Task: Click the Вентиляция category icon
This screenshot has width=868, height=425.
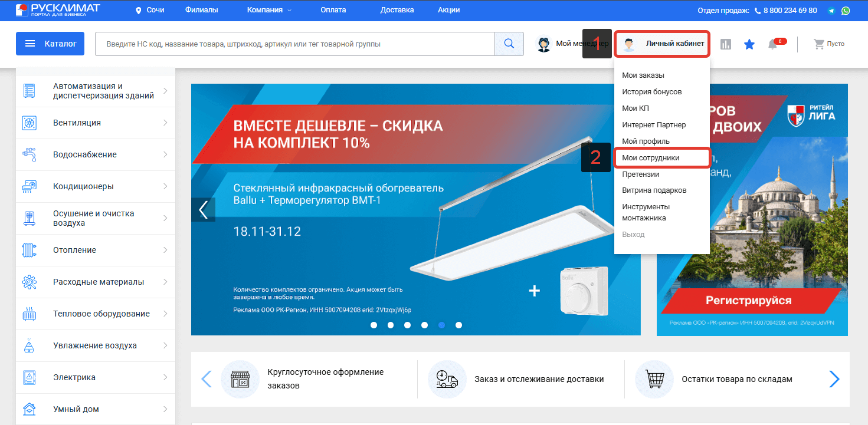Action: [x=29, y=123]
